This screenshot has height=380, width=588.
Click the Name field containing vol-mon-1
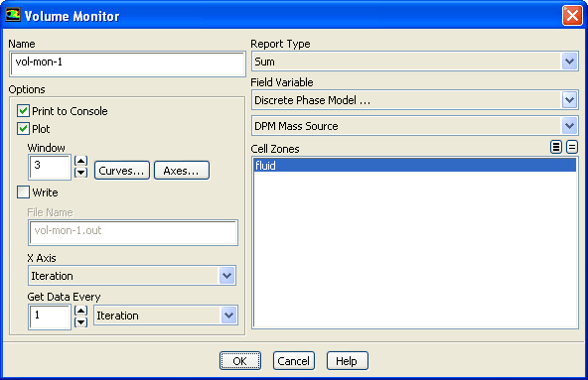click(127, 64)
